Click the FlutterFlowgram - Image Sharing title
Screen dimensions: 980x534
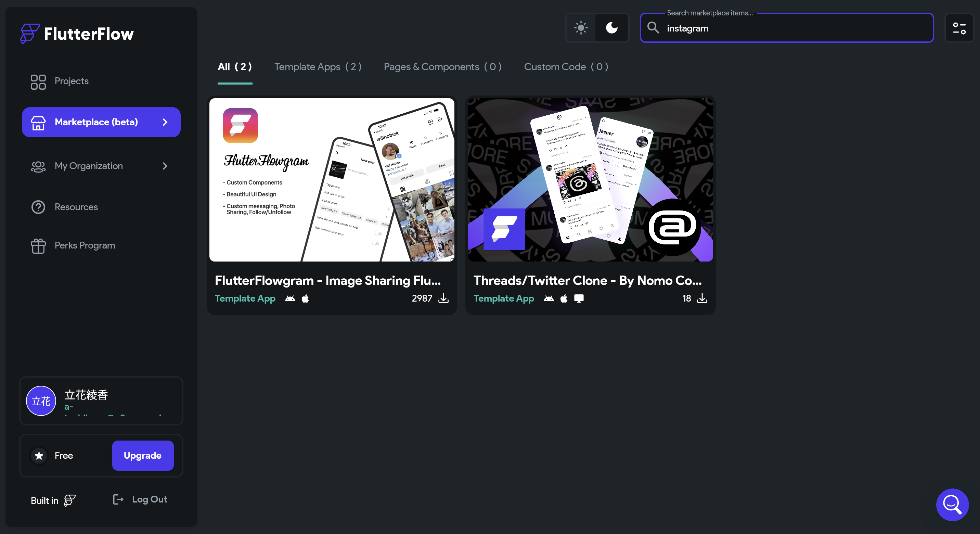click(x=328, y=280)
